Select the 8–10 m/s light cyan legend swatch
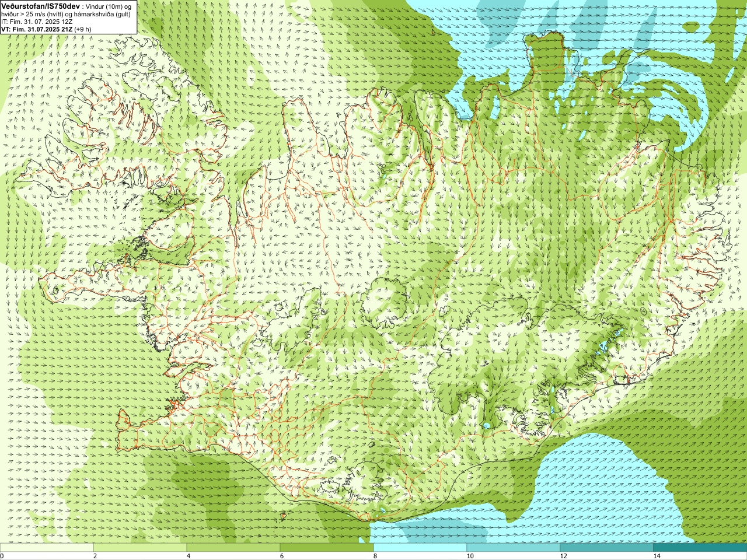This screenshot has height=560, width=747. [420, 548]
